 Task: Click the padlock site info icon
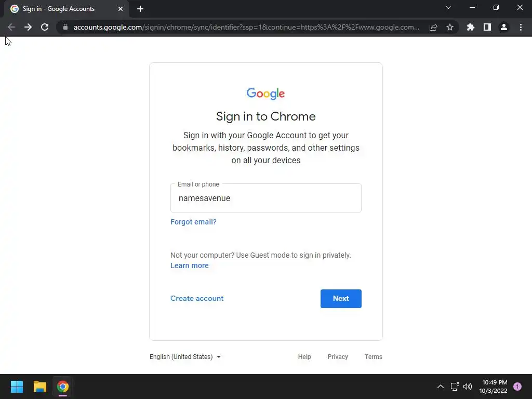[x=65, y=27]
